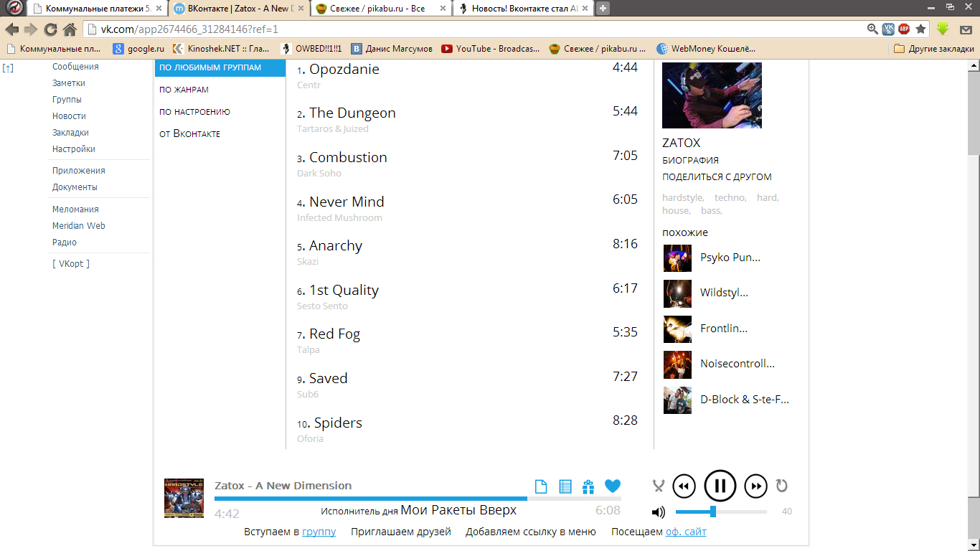Screen dimensions: 980x551
Task: Switch to the Новость! Вконтакте tab
Action: pyautogui.click(x=524, y=9)
